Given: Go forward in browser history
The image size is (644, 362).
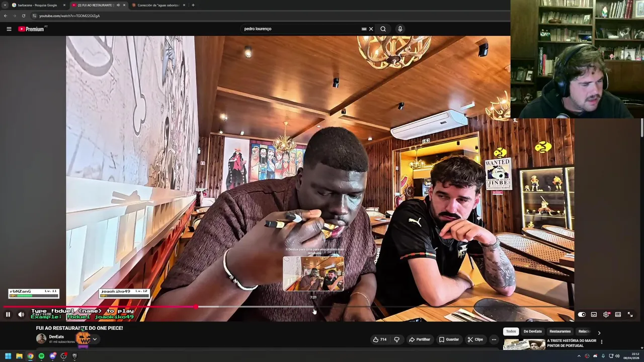Looking at the screenshot, I should [15, 16].
